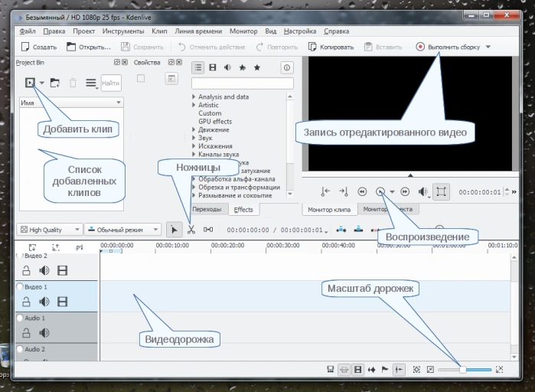Show audio effects using the speaker icon

click(x=227, y=67)
